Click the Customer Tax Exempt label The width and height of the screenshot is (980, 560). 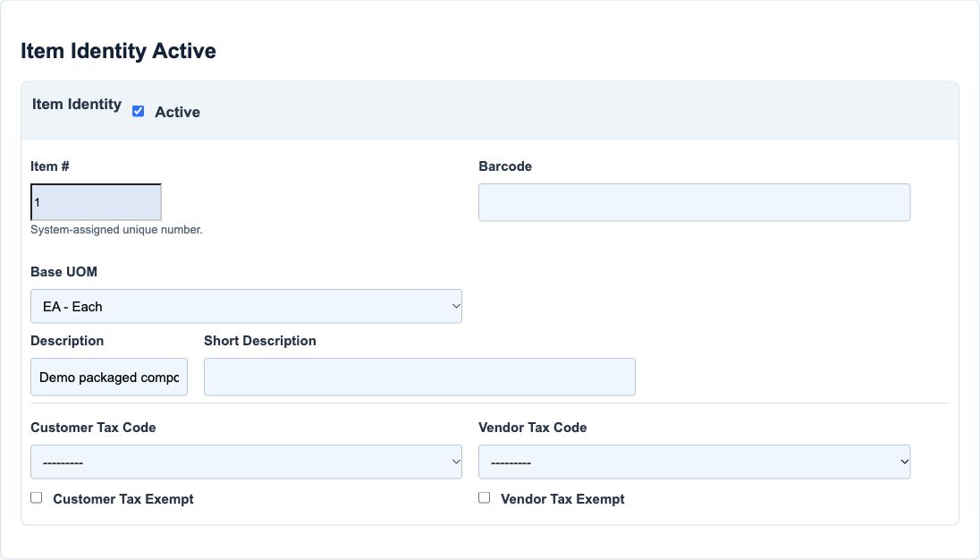coord(123,499)
